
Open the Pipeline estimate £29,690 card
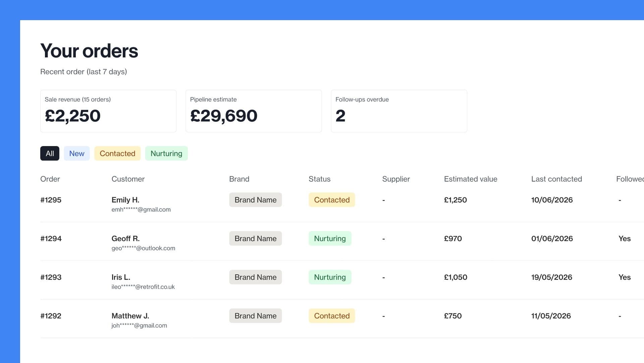click(254, 111)
